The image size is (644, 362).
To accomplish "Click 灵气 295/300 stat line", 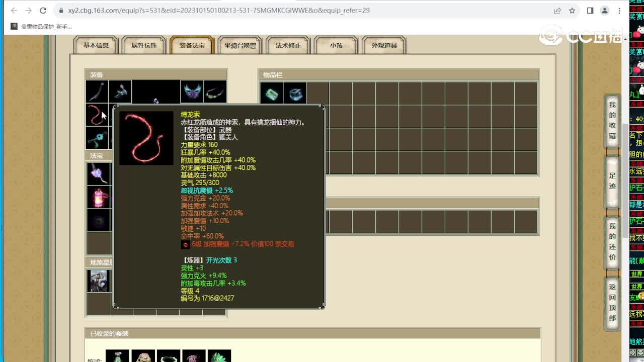I will pos(200,183).
